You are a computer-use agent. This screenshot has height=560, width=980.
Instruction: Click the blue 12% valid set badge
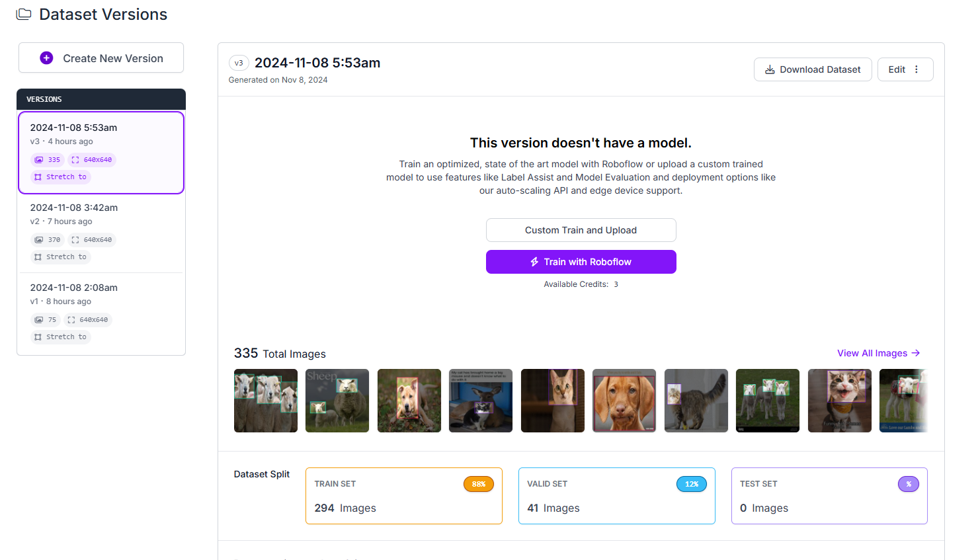coord(692,484)
